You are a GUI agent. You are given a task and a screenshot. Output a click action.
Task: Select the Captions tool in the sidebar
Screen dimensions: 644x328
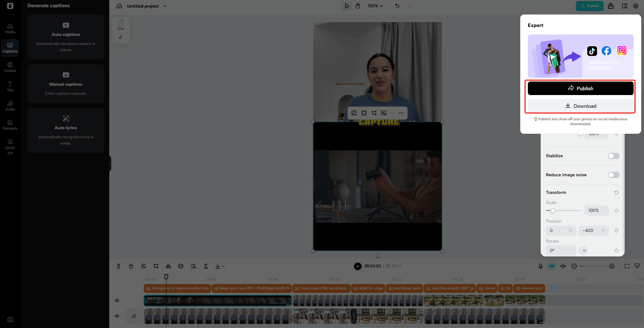click(10, 48)
